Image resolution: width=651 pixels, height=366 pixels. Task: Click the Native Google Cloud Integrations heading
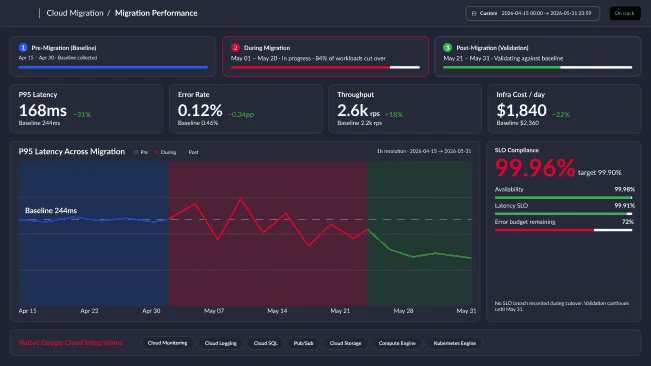pyautogui.click(x=71, y=343)
